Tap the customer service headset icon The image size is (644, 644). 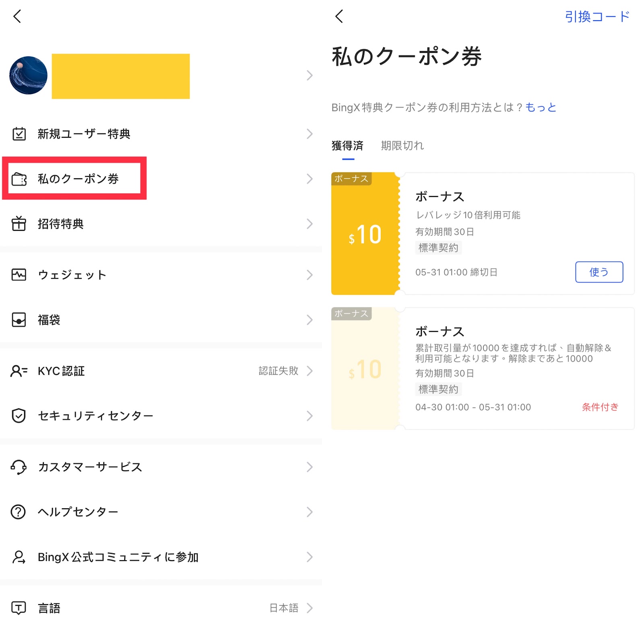19,467
